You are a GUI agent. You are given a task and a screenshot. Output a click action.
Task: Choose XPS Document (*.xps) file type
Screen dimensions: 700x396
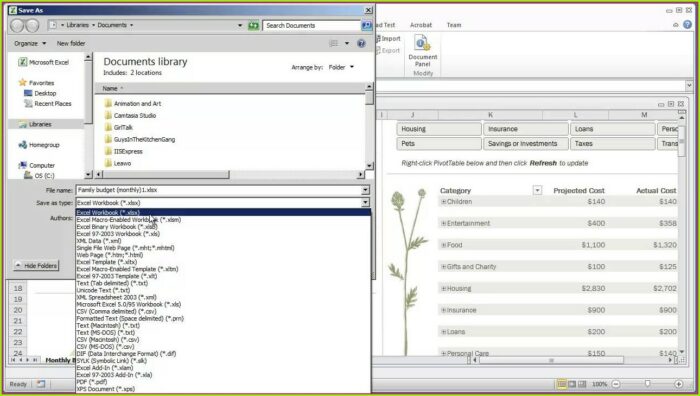point(223,389)
